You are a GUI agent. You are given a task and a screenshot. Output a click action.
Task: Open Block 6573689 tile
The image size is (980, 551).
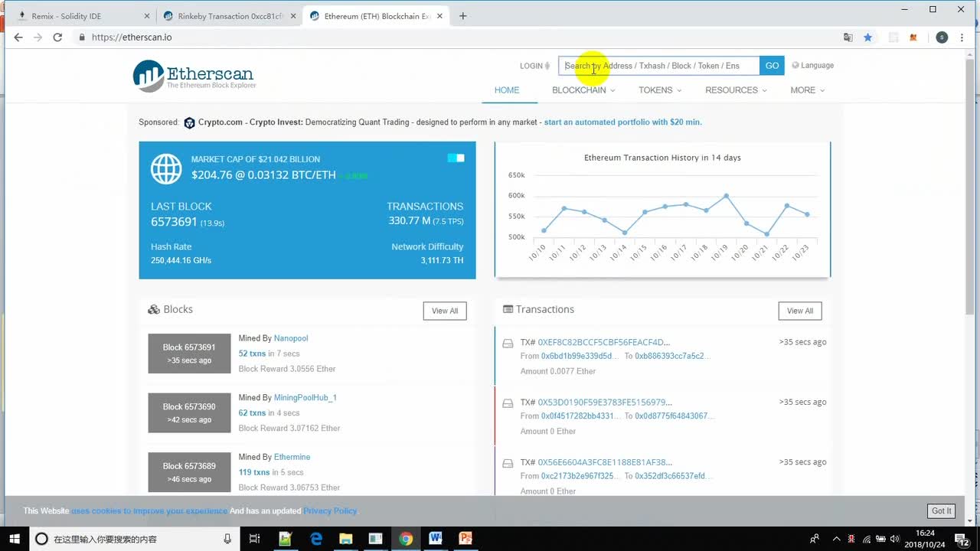pos(189,472)
